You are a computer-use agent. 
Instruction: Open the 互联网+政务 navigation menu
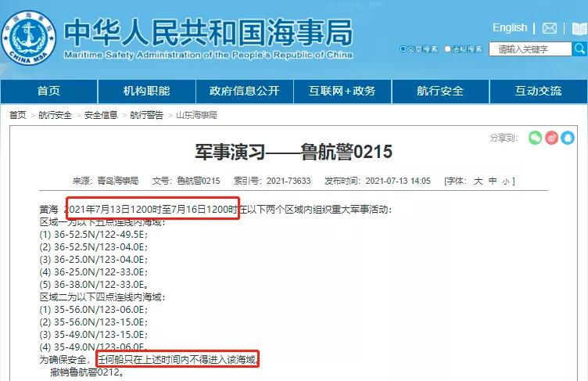tap(342, 91)
